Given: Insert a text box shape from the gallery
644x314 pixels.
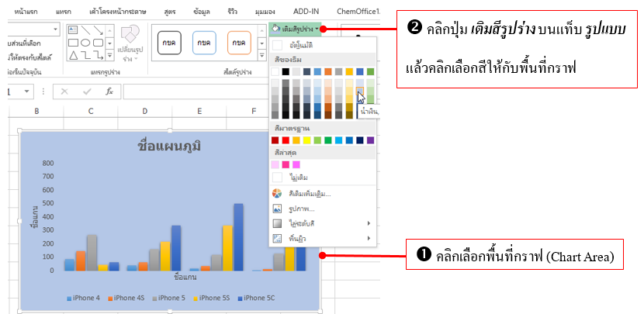Looking at the screenshot, I should tap(73, 29).
